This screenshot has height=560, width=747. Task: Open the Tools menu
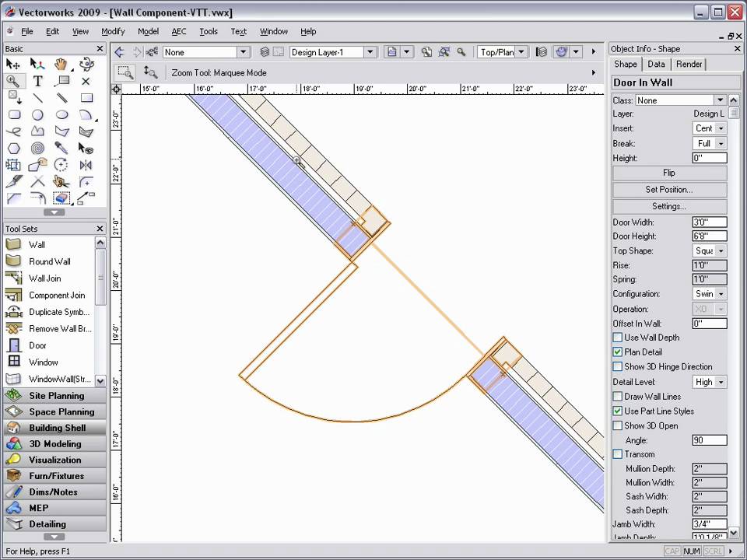(209, 31)
